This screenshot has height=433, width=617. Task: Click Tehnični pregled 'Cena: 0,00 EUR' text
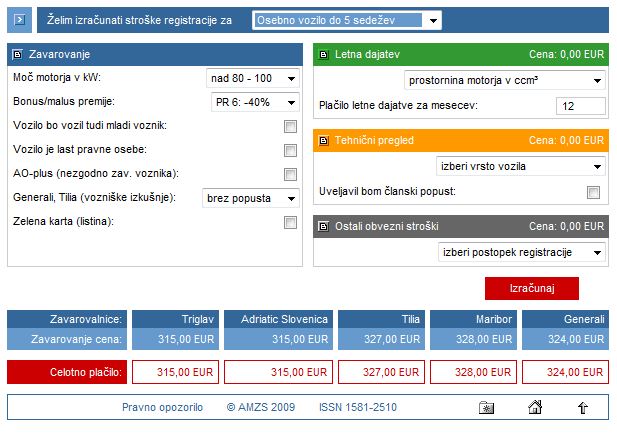pos(566,141)
